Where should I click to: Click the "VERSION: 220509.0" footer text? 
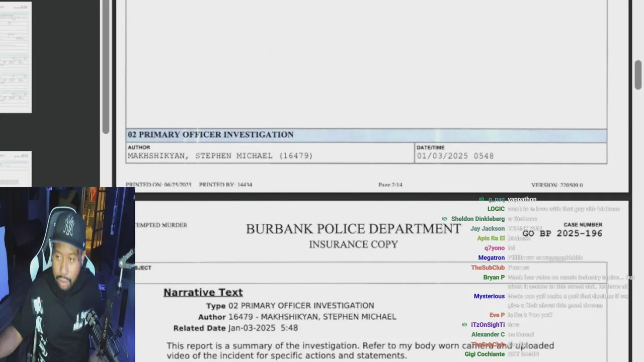(557, 185)
